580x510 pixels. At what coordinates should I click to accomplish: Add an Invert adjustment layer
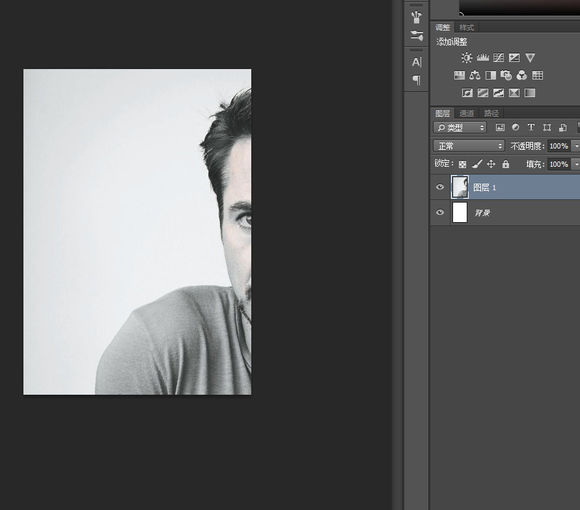point(467,93)
